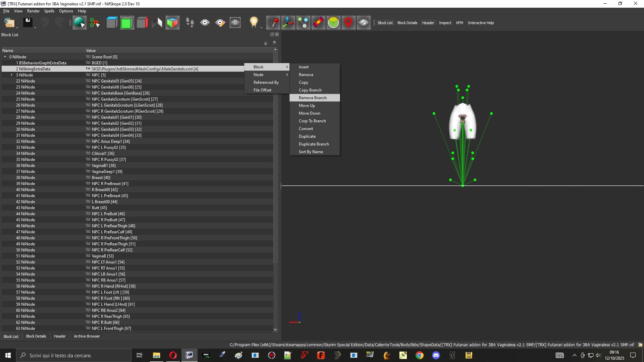Select File Offset in context menu
The image size is (644, 362).
[267, 90]
